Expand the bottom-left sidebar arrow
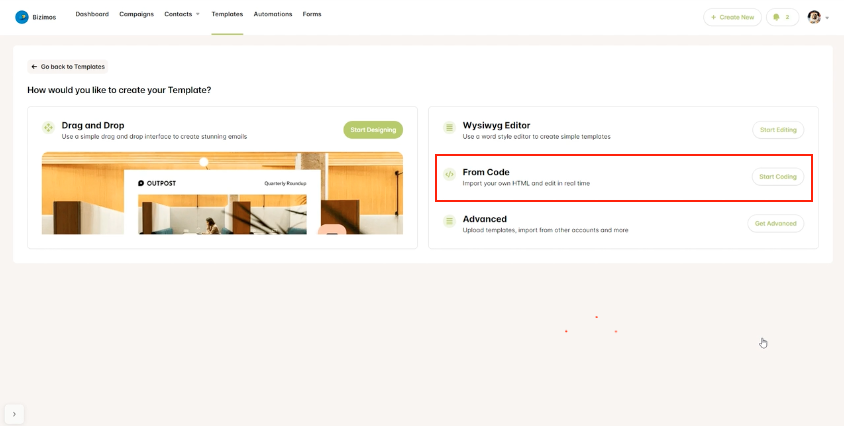 pyautogui.click(x=14, y=414)
